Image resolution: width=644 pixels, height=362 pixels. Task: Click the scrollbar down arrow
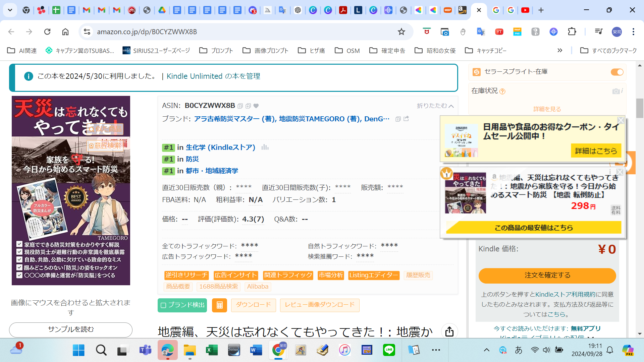(640, 334)
